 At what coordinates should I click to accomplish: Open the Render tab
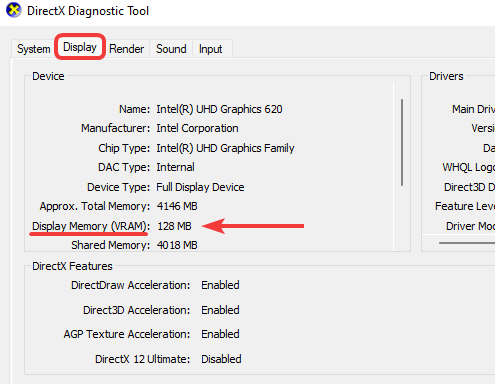tap(126, 49)
